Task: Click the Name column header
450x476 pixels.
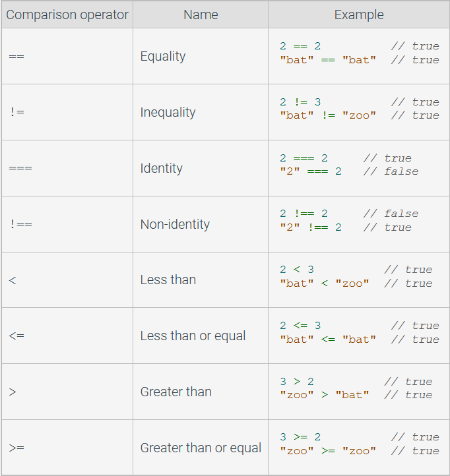Action: [201, 15]
